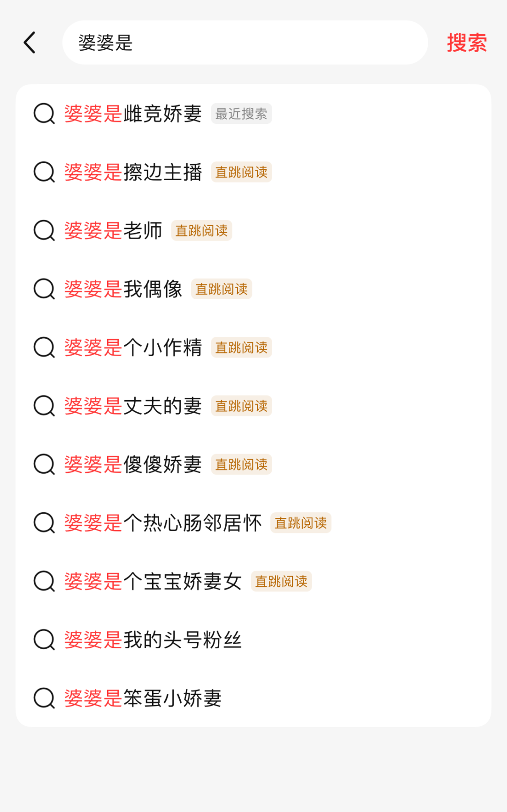Click search icon beside 婆婆是个小作精
Screen dimensions: 507x812
[x=45, y=348]
